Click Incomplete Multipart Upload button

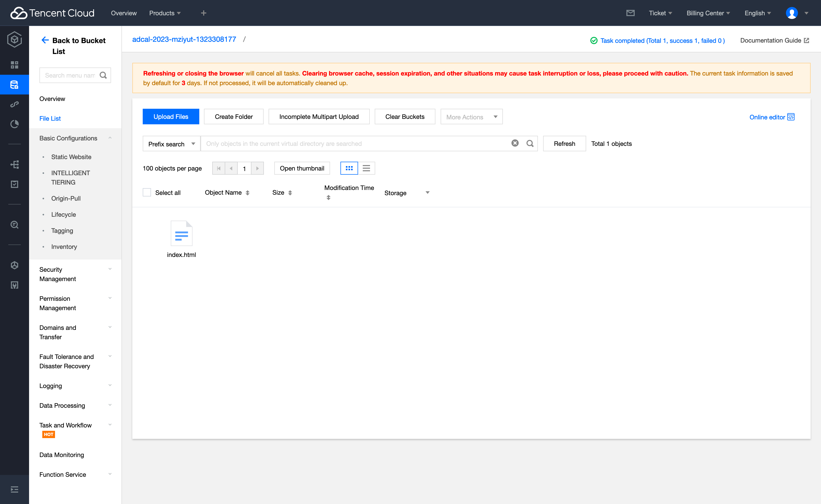click(x=319, y=117)
